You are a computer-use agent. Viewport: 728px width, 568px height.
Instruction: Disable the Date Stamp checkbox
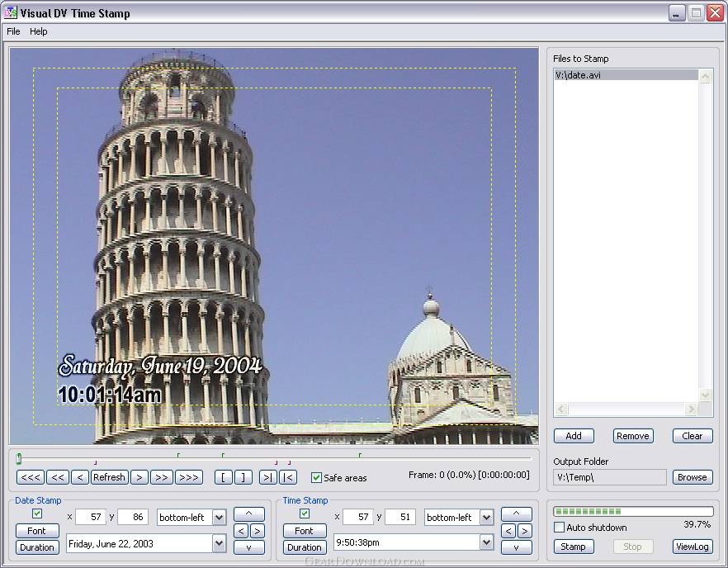(x=37, y=514)
